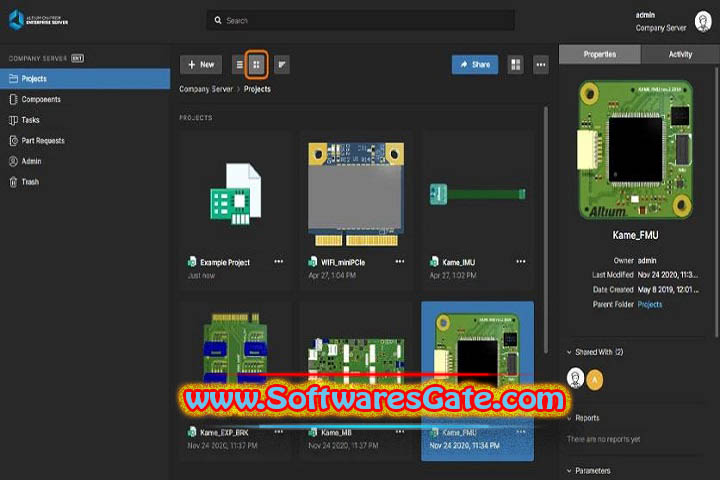The width and height of the screenshot is (720, 480).
Task: Click the Kame_FMU title in Properties
Action: pyautogui.click(x=636, y=235)
